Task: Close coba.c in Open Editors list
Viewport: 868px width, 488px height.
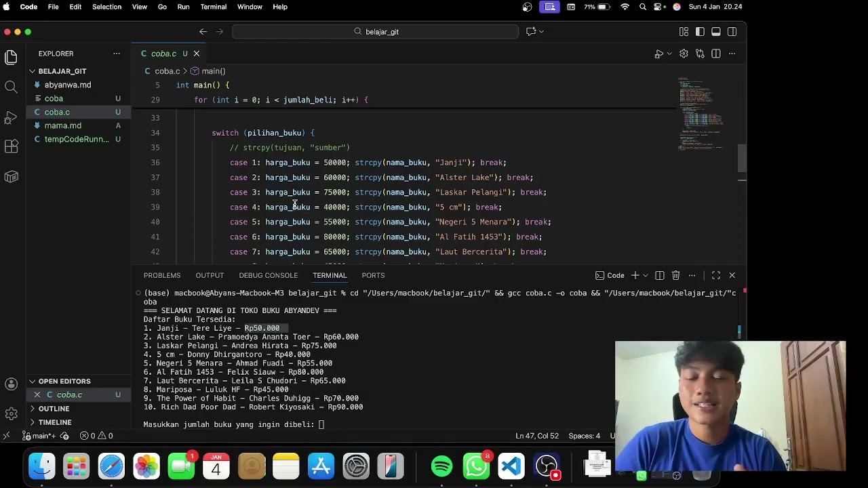Action: tap(37, 394)
